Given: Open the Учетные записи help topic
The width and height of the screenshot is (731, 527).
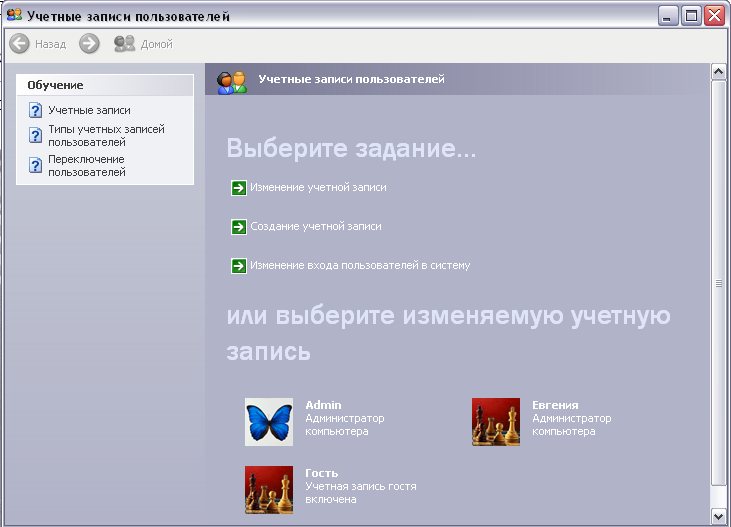Looking at the screenshot, I should tap(90, 111).
